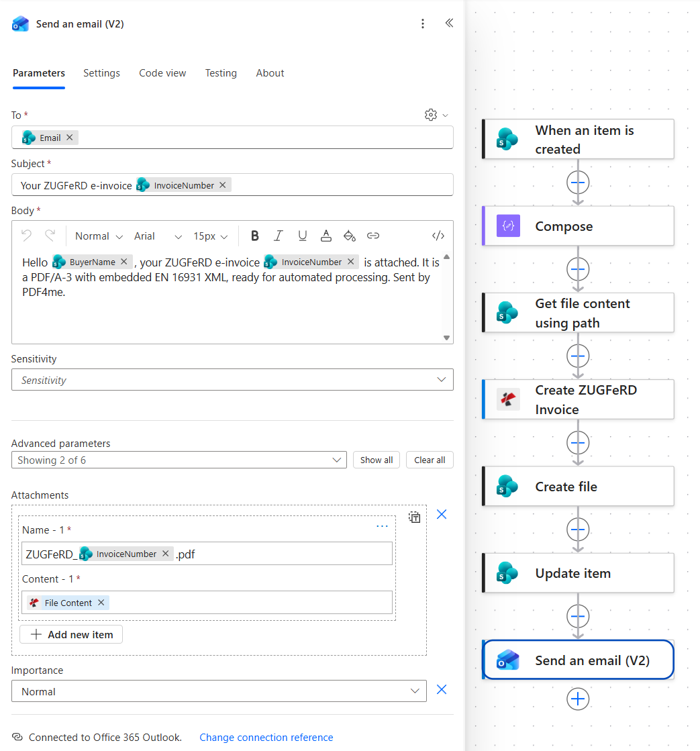Click Add new item

click(71, 635)
